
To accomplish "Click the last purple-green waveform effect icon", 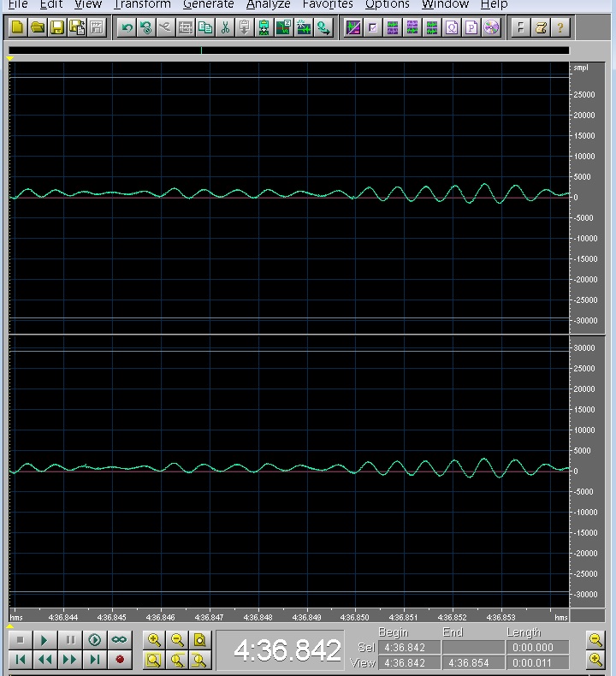I will tap(431, 28).
